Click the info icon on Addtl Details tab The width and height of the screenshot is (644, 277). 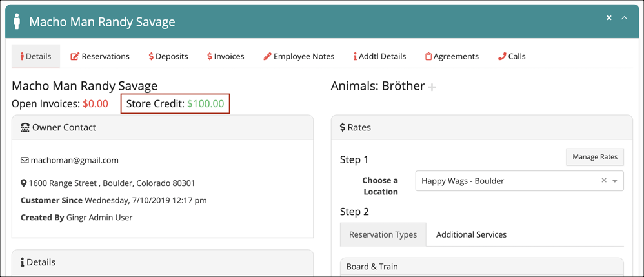coord(355,56)
